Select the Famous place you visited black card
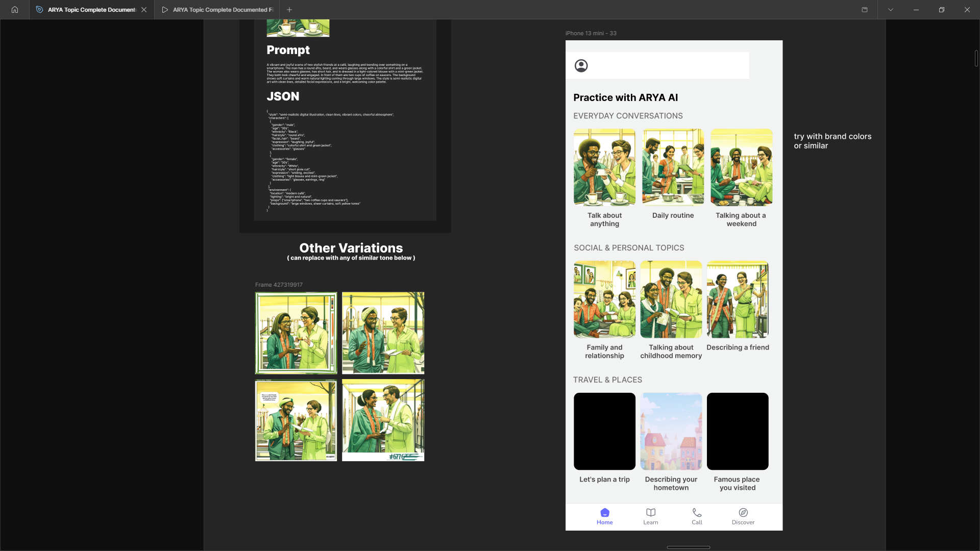The width and height of the screenshot is (980, 551). 738,431
